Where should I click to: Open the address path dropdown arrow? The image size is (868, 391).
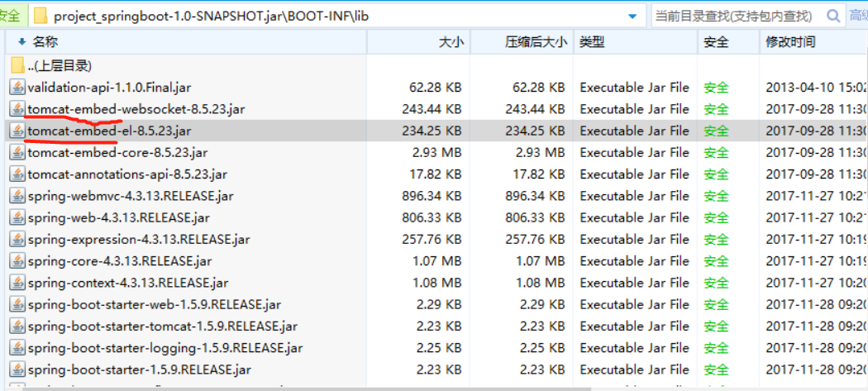632,17
